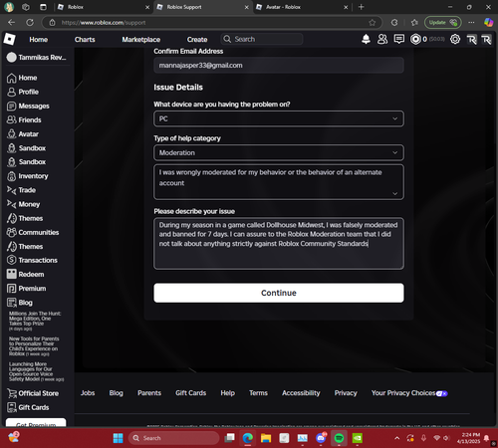Open the browser three-dots menu
The height and width of the screenshot is (448, 498).
[471, 23]
